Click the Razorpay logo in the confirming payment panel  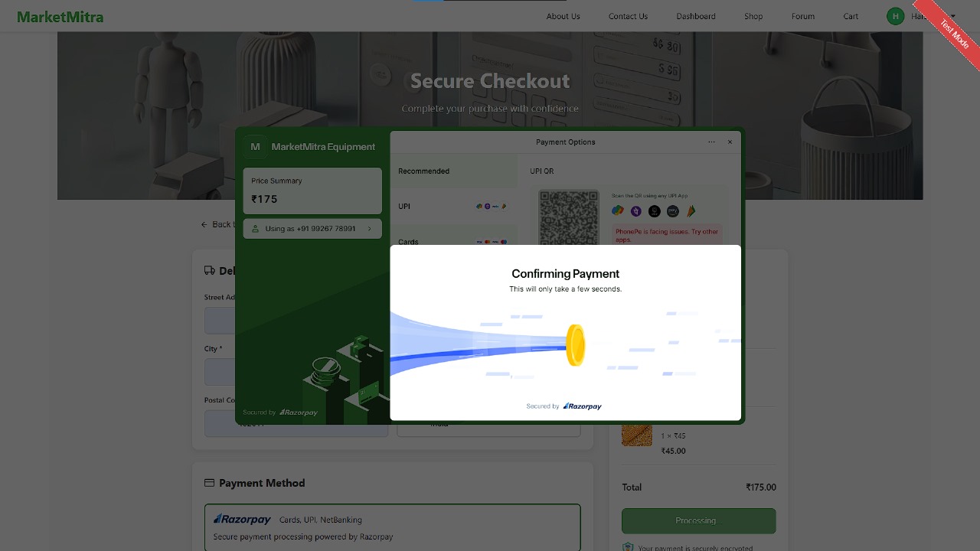[x=583, y=406]
